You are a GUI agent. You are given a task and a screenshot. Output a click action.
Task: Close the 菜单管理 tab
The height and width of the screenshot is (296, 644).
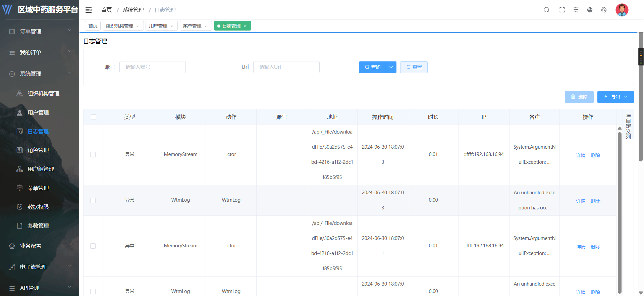pyautogui.click(x=206, y=26)
